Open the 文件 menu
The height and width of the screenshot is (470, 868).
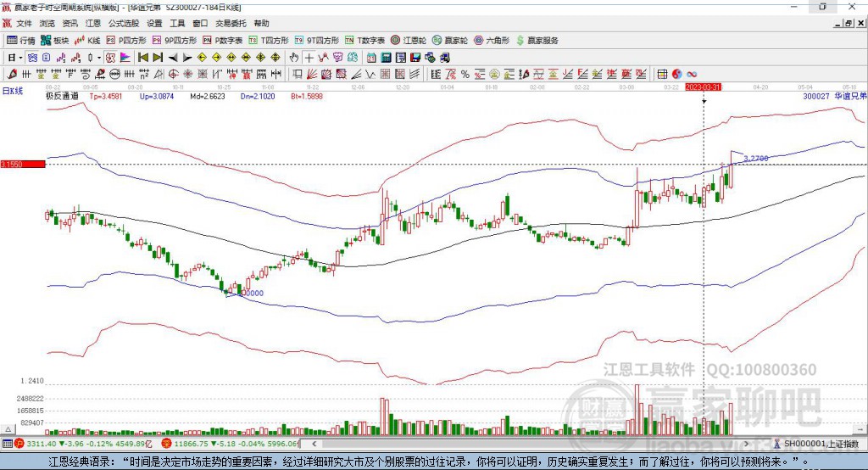coord(24,23)
